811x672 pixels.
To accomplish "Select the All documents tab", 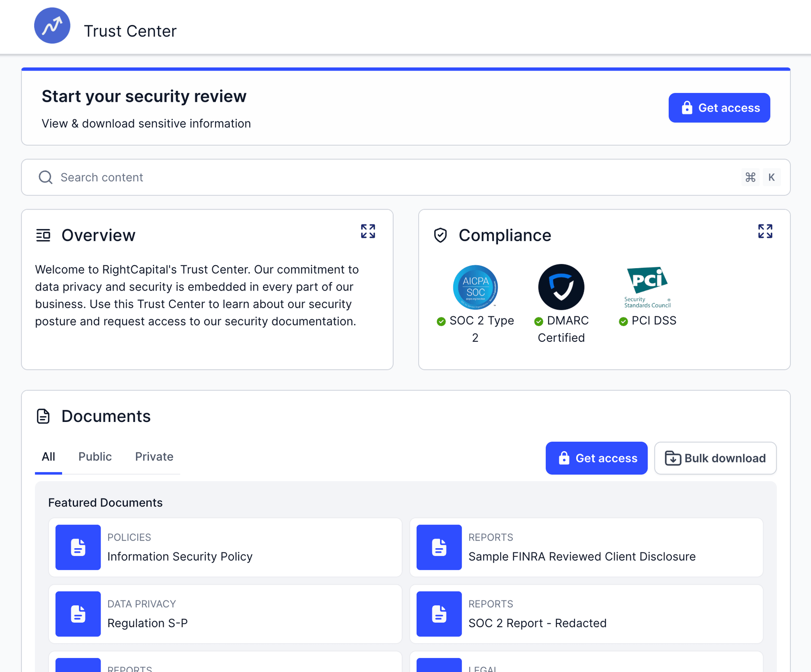I will [x=48, y=457].
